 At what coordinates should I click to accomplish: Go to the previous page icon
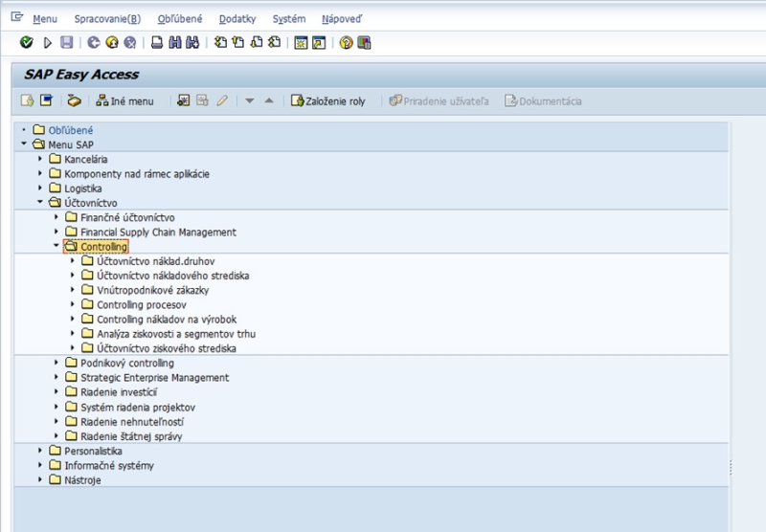[x=237, y=42]
